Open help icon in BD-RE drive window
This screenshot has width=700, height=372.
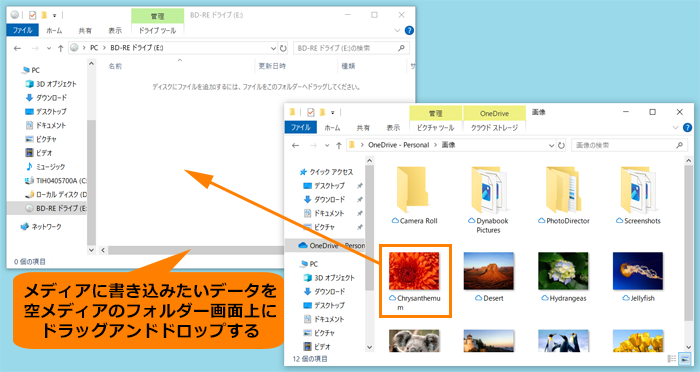[409, 30]
